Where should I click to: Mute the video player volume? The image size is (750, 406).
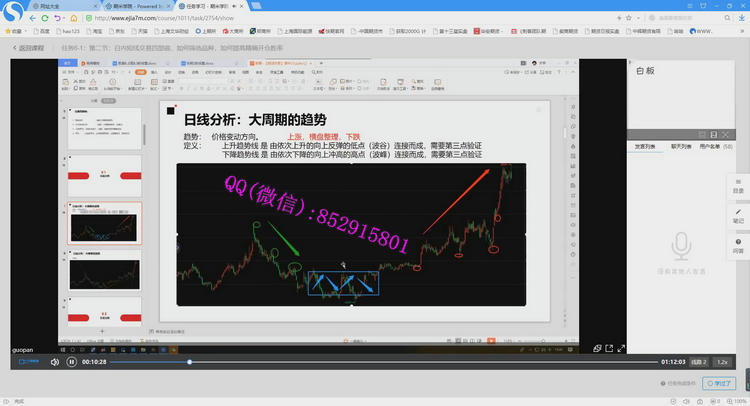[x=53, y=361]
